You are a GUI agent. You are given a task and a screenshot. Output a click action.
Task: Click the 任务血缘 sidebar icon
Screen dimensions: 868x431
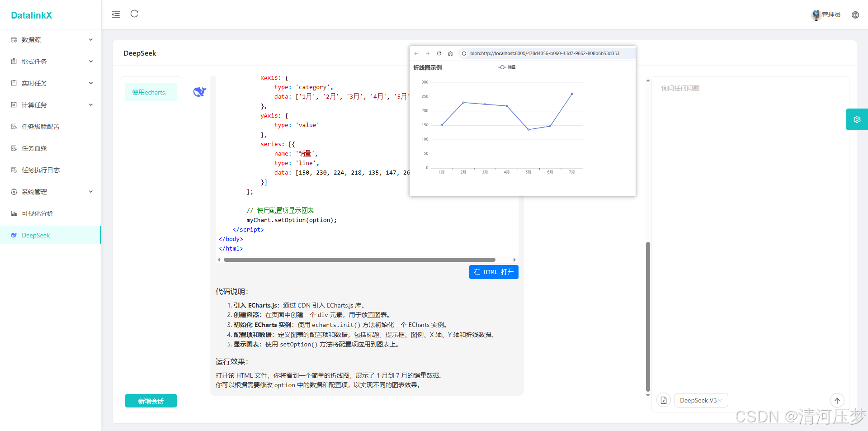tap(14, 148)
